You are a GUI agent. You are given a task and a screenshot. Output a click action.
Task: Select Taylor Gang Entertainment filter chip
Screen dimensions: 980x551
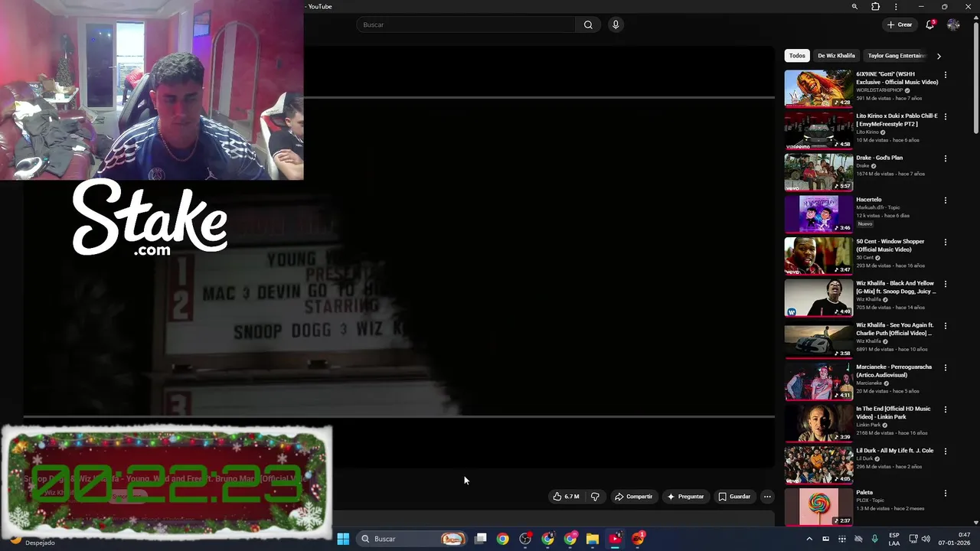tap(897, 56)
